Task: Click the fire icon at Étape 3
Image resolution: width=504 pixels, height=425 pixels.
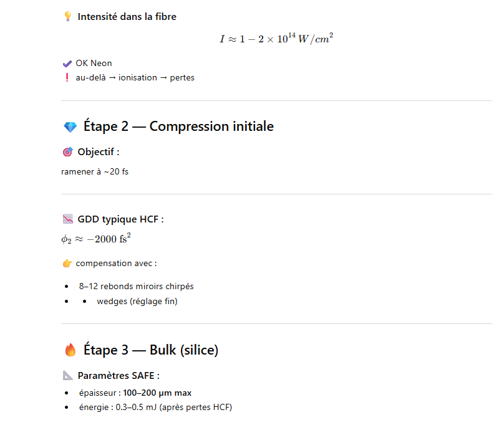Action: pos(70,351)
